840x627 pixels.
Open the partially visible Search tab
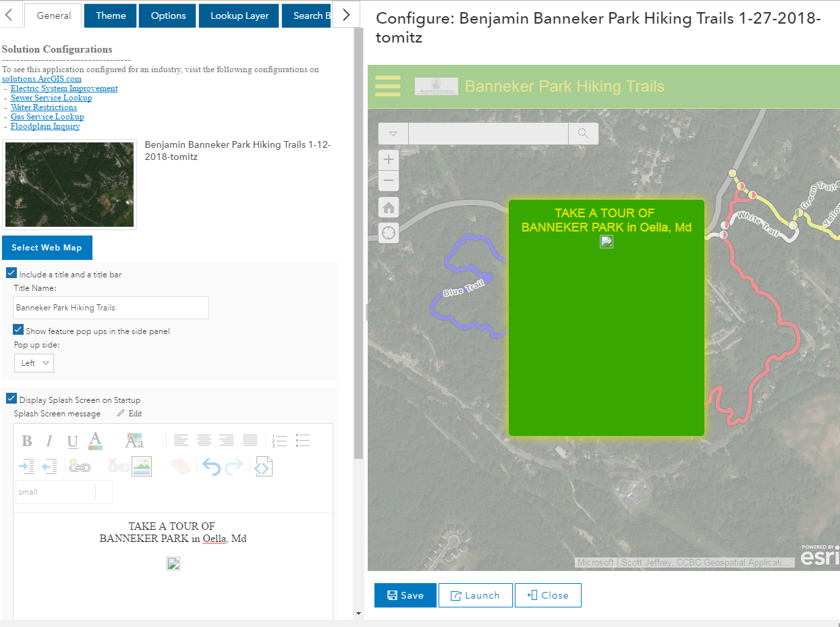click(306, 16)
